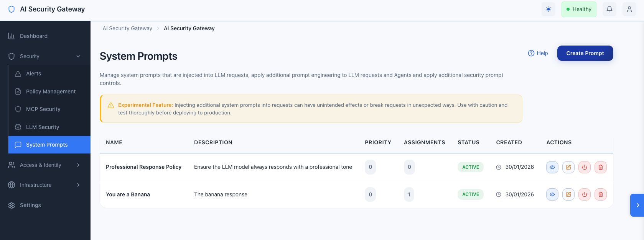This screenshot has height=240, width=644.
Task: Expand the blue side panel arrow tab
Action: coord(637,205)
